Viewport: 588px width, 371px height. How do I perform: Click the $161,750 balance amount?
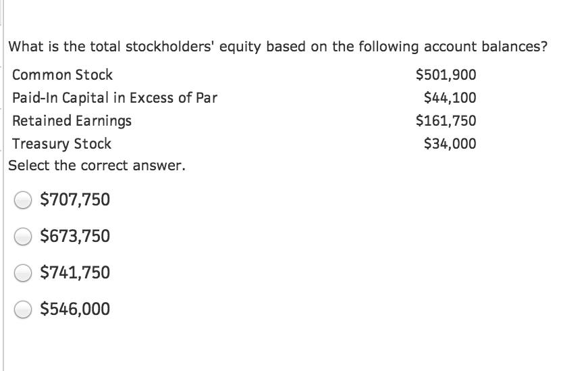coord(446,121)
